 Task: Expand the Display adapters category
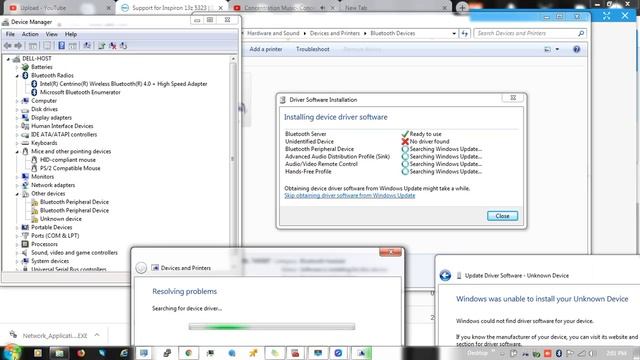click(17, 118)
